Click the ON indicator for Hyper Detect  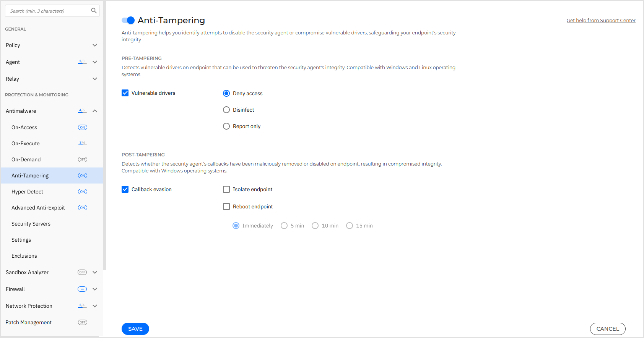(82, 192)
